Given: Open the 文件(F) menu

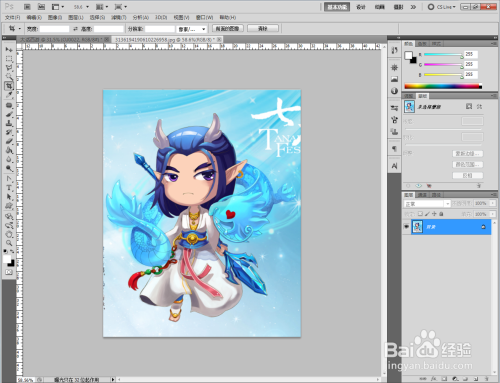Looking at the screenshot, I should click(x=13, y=17).
